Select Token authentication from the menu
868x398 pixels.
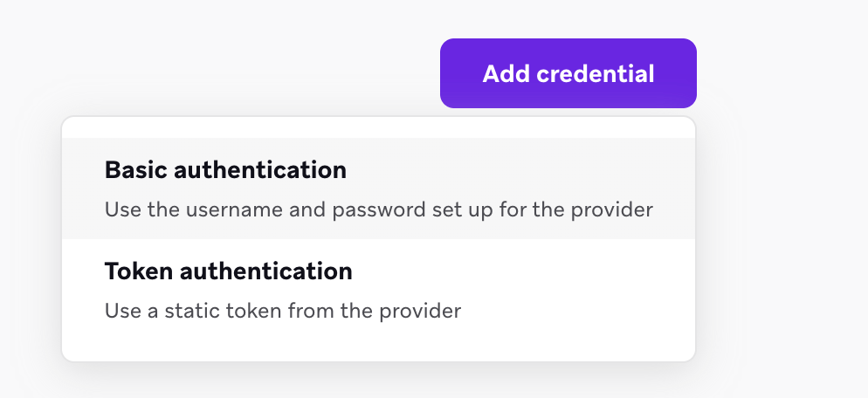click(378, 289)
